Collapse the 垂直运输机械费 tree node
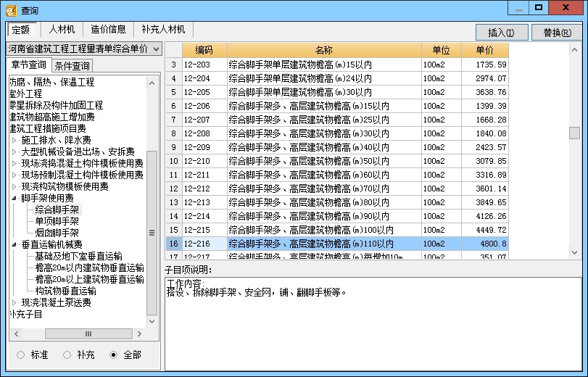Viewport: 588px width, 377px height. (14, 244)
